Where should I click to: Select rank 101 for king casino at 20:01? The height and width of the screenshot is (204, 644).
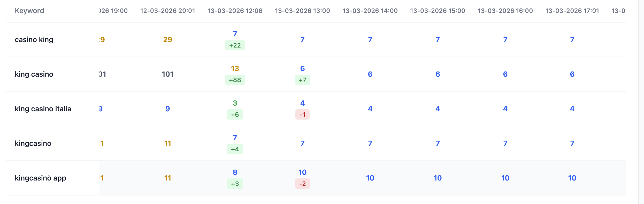click(167, 74)
